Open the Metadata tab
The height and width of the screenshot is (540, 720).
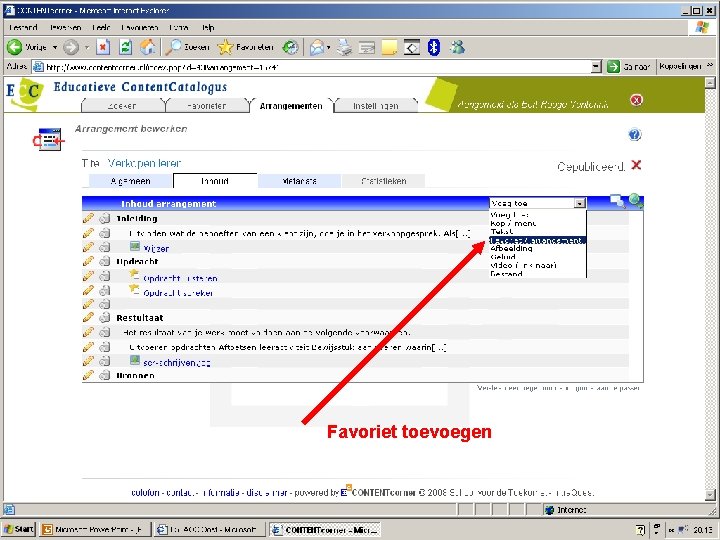(299, 181)
